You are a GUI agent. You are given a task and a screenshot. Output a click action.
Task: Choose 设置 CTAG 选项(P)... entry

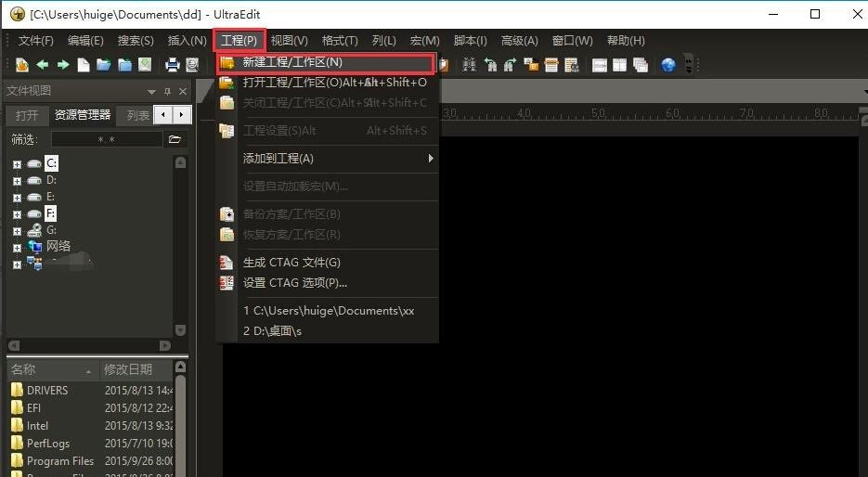coord(327,283)
